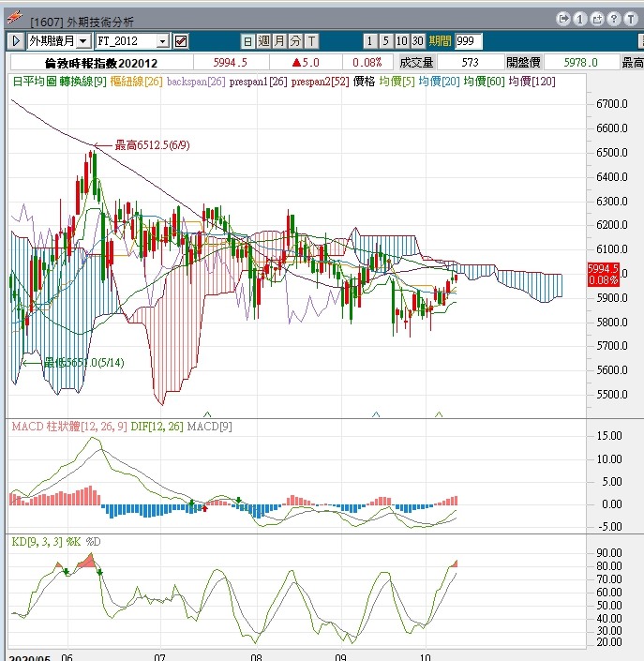Click the round T icon in title bar
The width and height of the screenshot is (644, 661).
[631, 19]
